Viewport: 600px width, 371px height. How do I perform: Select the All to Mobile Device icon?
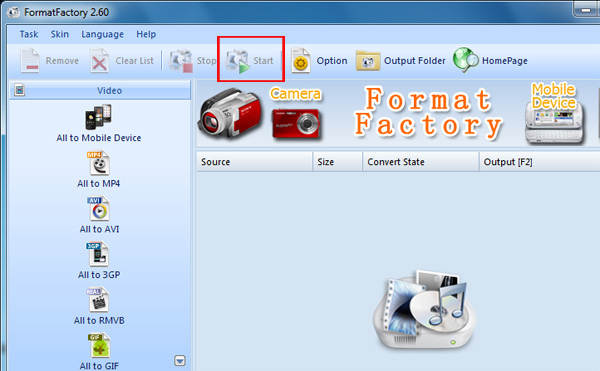point(98,117)
